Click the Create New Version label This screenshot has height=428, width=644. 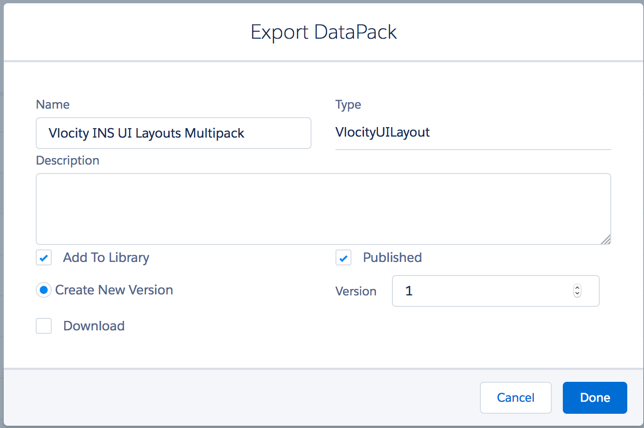pyautogui.click(x=114, y=290)
